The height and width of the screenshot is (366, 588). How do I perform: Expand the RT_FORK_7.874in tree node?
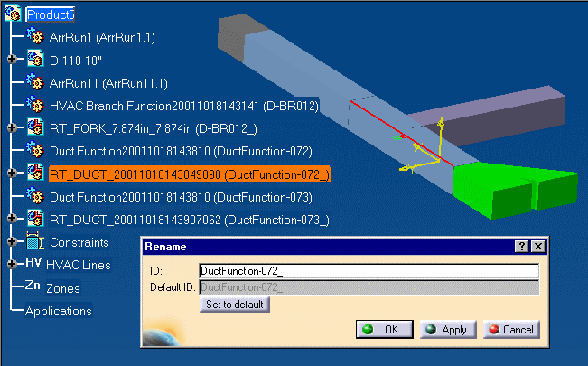pos(12,127)
